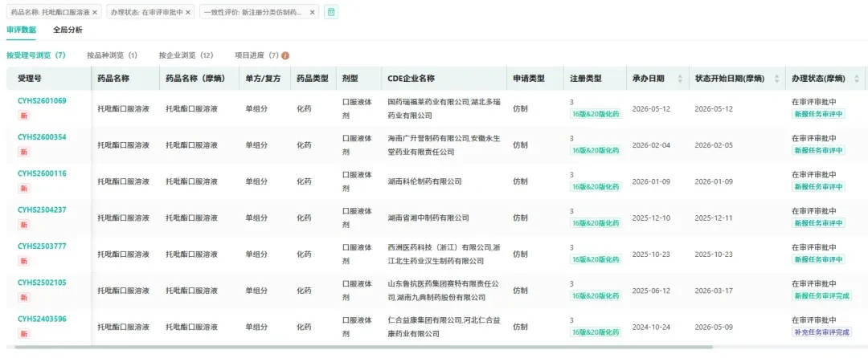
Task: Sort by 承办日期 column arrows
Action: pyautogui.click(x=680, y=79)
